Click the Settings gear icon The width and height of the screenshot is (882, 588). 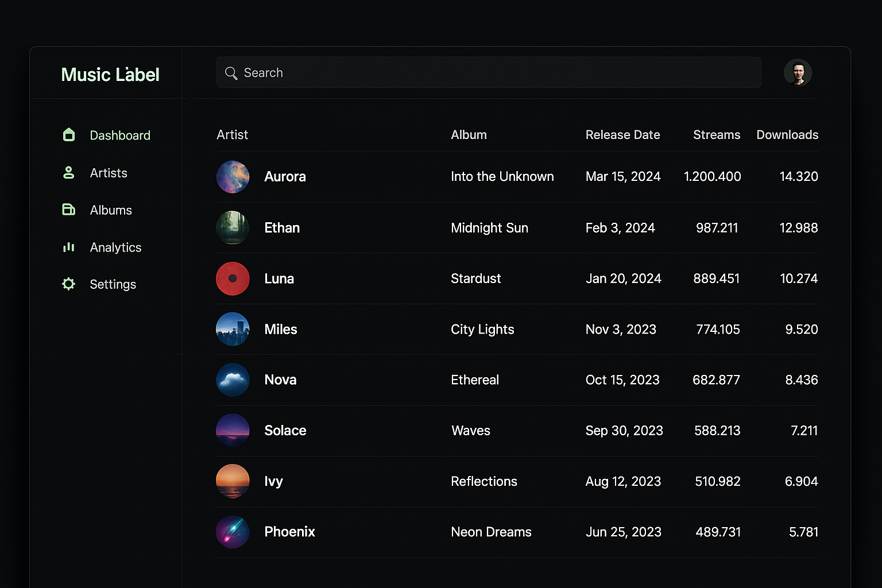point(68,284)
